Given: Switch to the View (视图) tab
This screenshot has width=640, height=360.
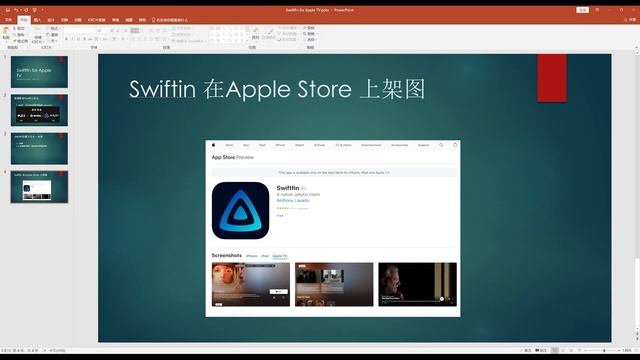Looking at the screenshot, I should (129, 20).
